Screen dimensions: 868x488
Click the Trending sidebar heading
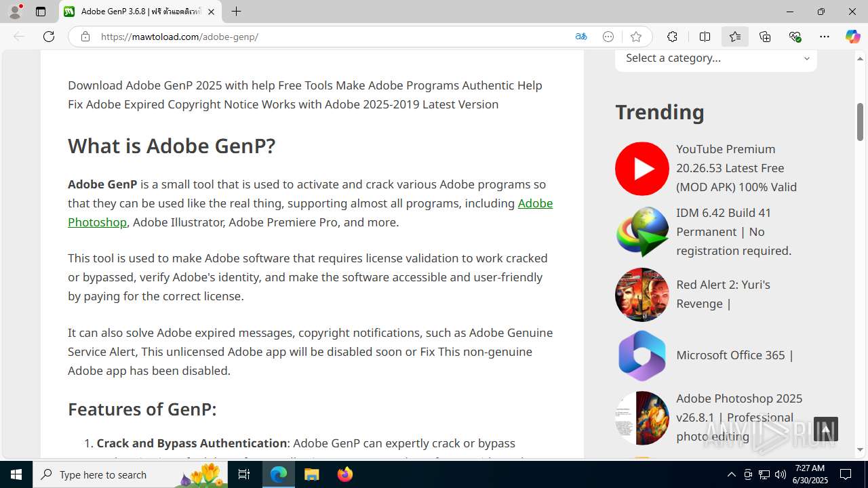click(660, 112)
